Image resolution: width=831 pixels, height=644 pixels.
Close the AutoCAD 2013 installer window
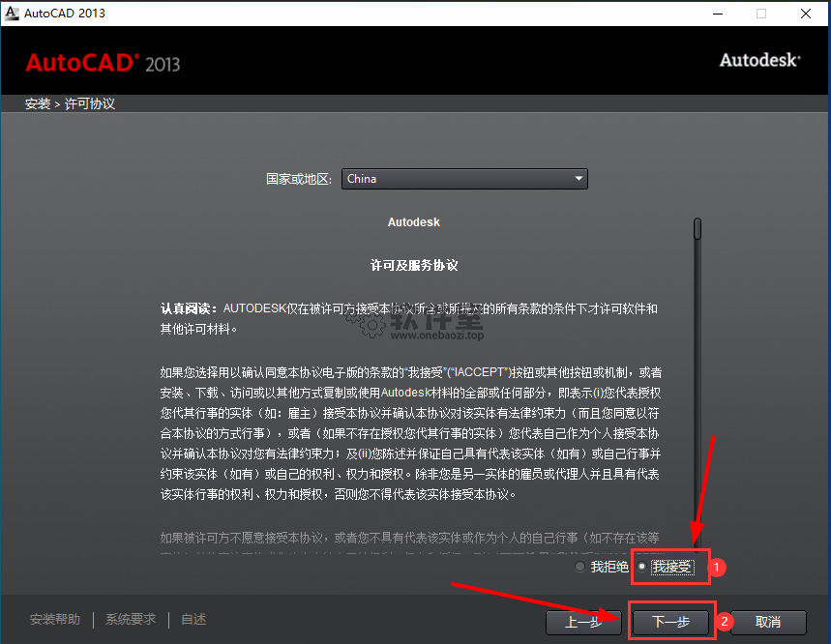[806, 14]
